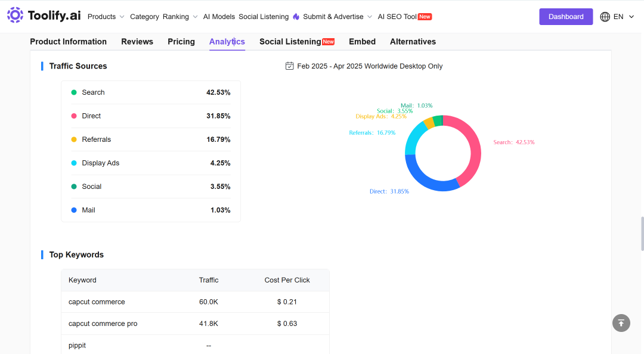Viewport: 644px width, 354px height.
Task: Click the green Search legend dot
Action: [74, 92]
